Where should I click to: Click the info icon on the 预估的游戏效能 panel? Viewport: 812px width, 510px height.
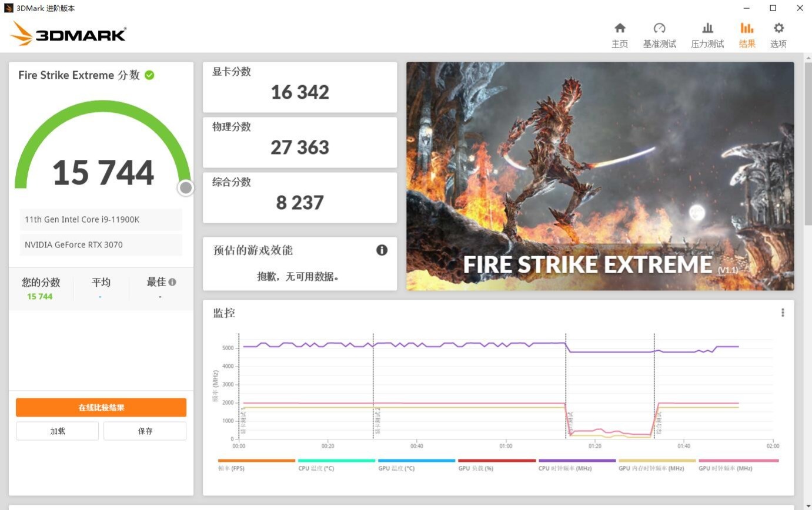point(382,250)
